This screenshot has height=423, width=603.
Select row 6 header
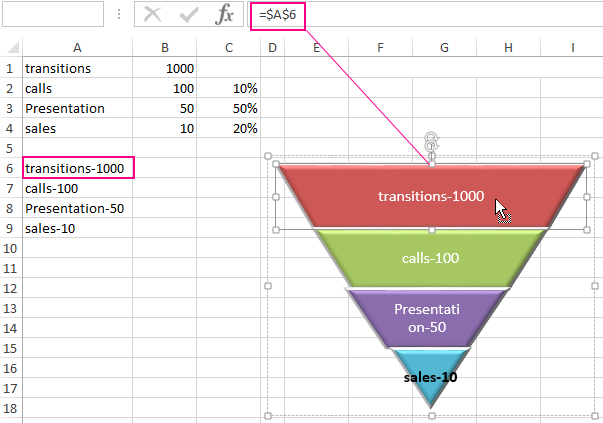tap(10, 168)
